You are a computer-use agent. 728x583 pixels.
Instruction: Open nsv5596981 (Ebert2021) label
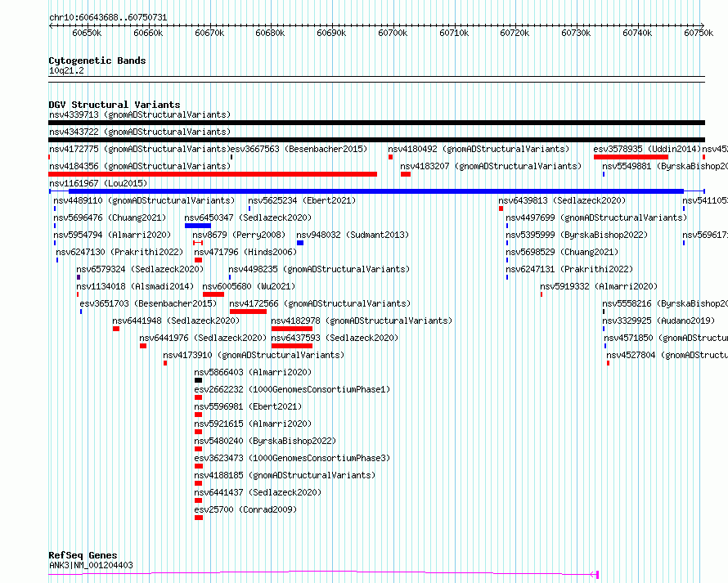coord(248,406)
